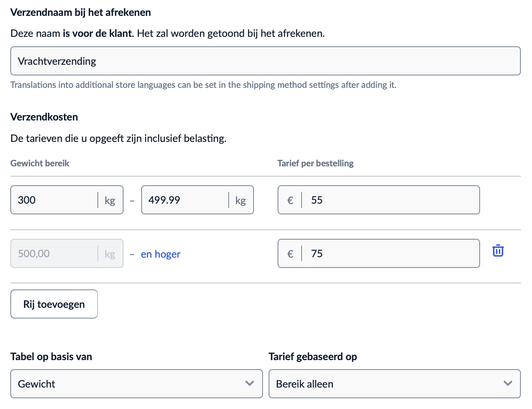
Task: Open the 'Tarief gebaseerd op' dropdown
Action: tap(394, 384)
